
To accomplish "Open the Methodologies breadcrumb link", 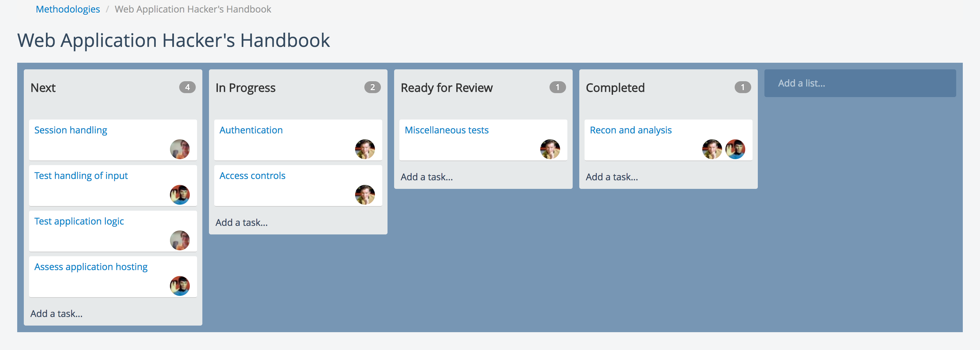I will coord(68,9).
